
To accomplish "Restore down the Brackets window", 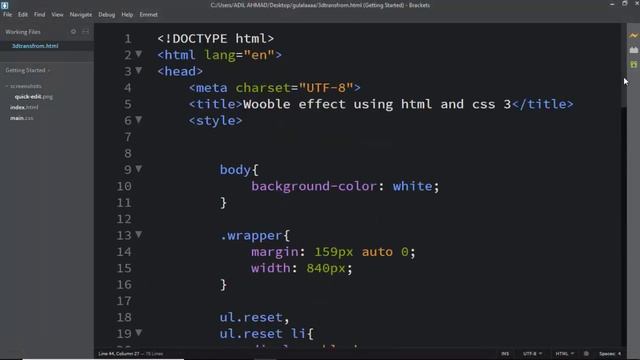I will tap(624, 4).
